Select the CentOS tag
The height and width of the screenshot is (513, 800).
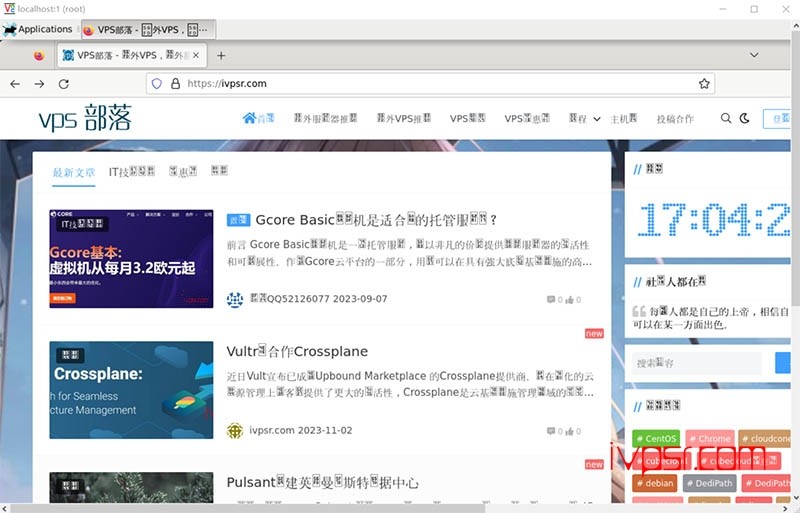pos(656,438)
